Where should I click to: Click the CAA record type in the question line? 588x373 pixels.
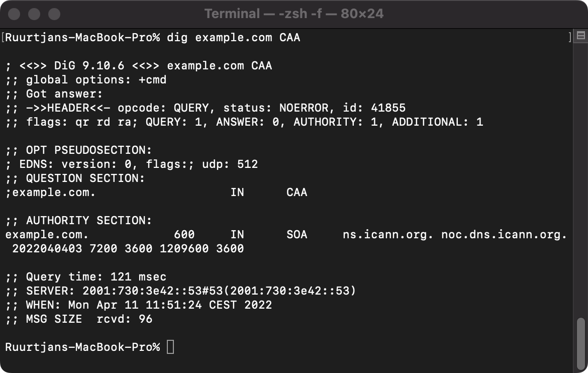[x=298, y=192]
